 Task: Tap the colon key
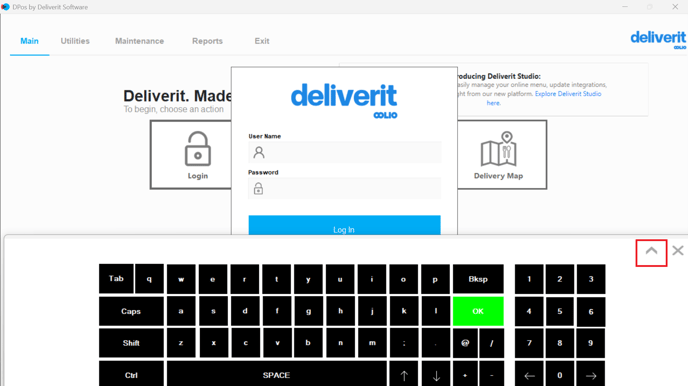(x=403, y=343)
